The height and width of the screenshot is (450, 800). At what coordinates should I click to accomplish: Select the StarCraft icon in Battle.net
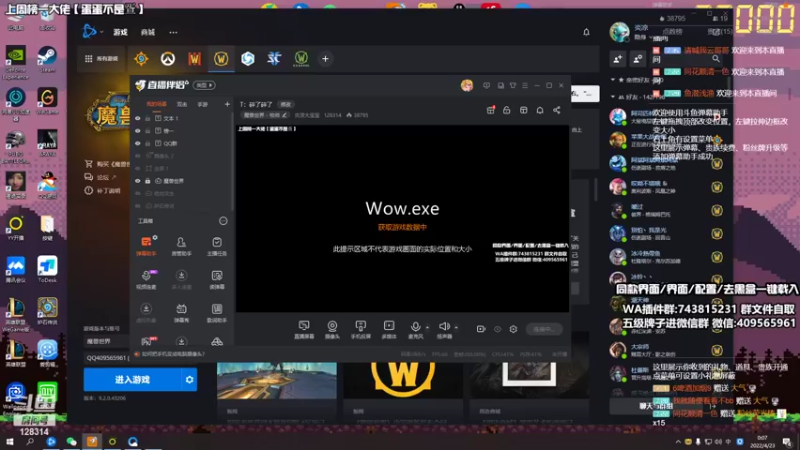(274, 59)
